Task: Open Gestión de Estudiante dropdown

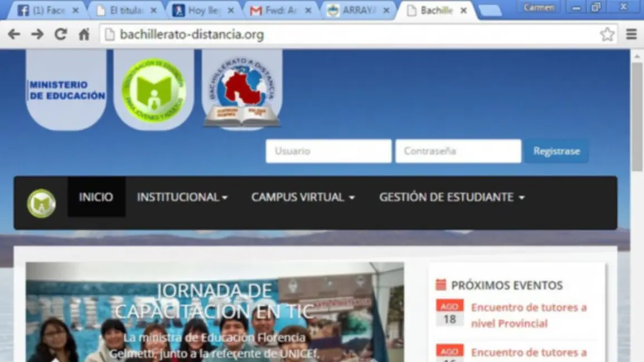Action: [x=452, y=197]
